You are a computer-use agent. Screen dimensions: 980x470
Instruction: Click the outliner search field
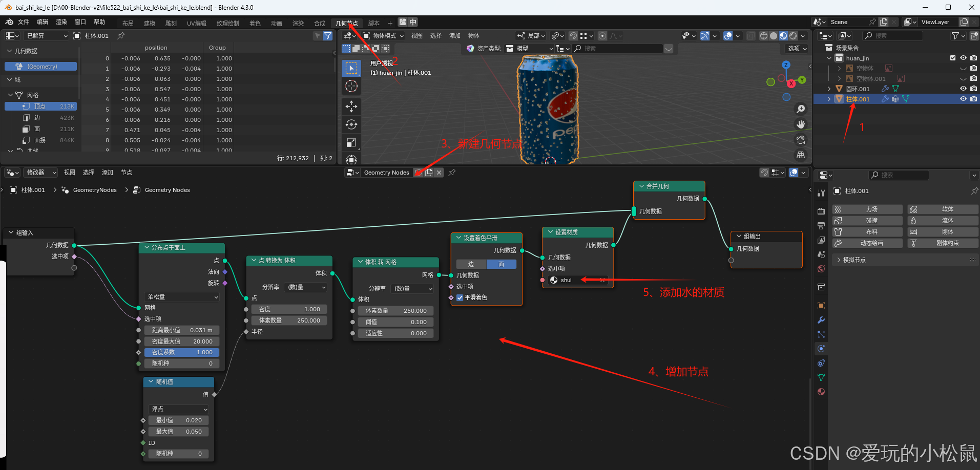coord(893,36)
